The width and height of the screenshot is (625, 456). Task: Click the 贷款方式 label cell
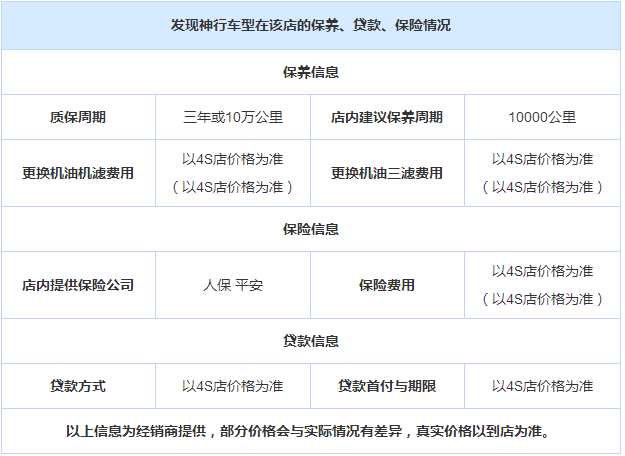78,386
